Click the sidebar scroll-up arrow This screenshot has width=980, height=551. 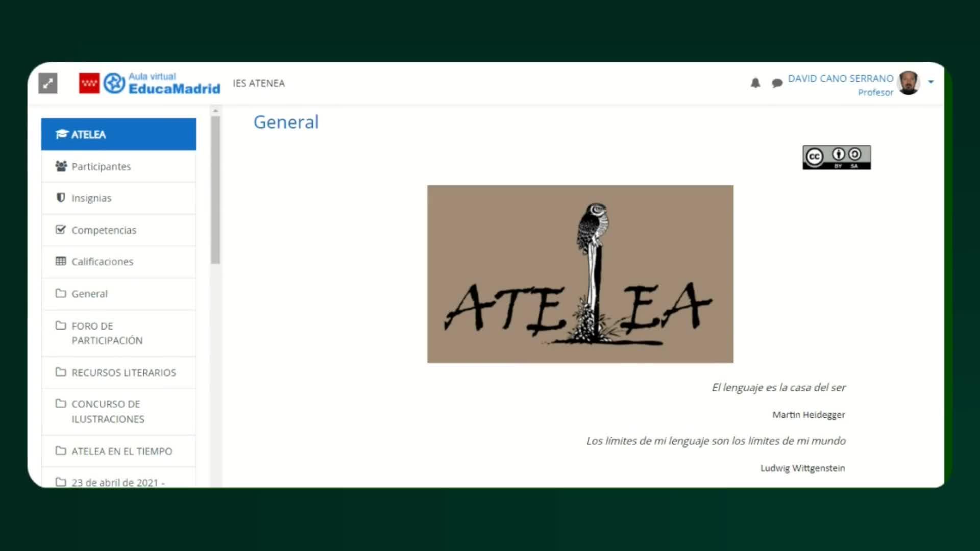pyautogui.click(x=215, y=111)
